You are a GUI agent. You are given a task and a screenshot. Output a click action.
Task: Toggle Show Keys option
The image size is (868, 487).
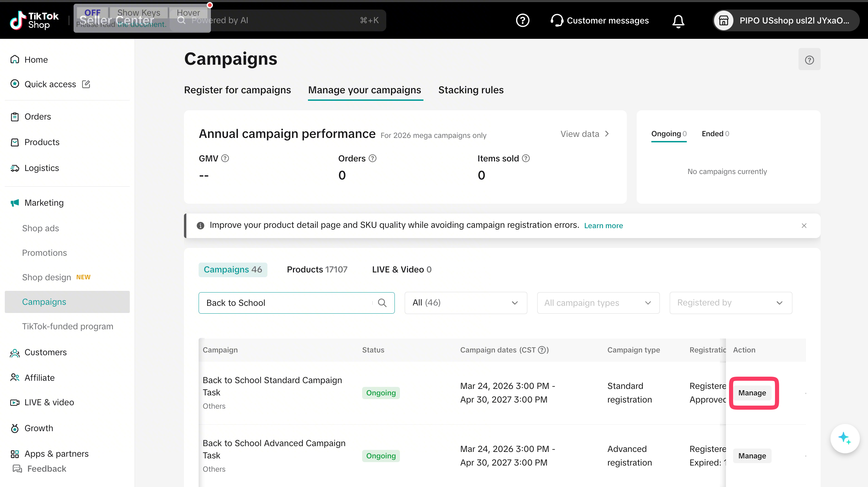coord(138,13)
